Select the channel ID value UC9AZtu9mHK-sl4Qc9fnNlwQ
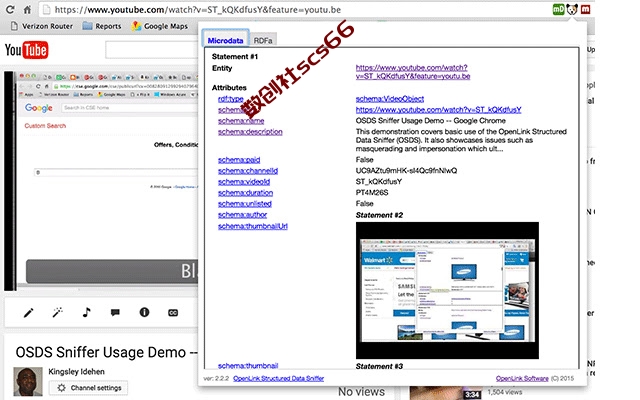 tap(406, 171)
